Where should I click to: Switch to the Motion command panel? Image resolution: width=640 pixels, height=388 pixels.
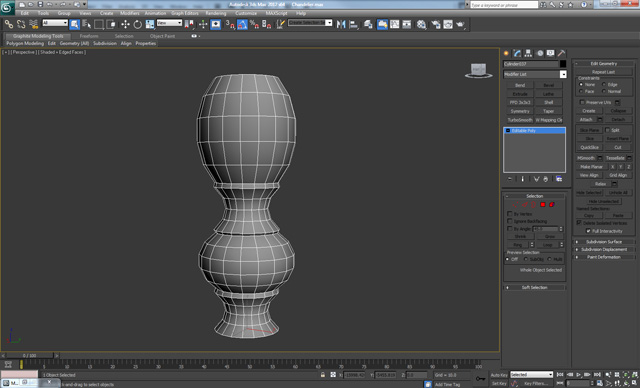(540, 53)
